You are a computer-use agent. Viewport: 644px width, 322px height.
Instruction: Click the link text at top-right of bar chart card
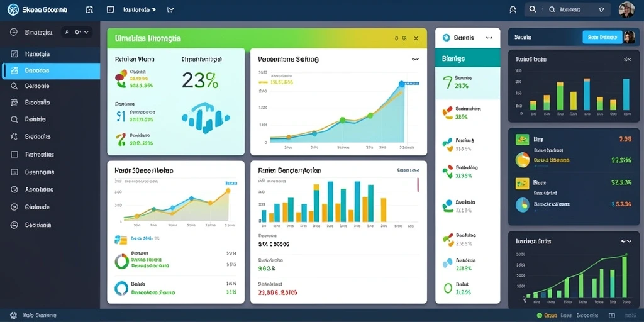(408, 170)
